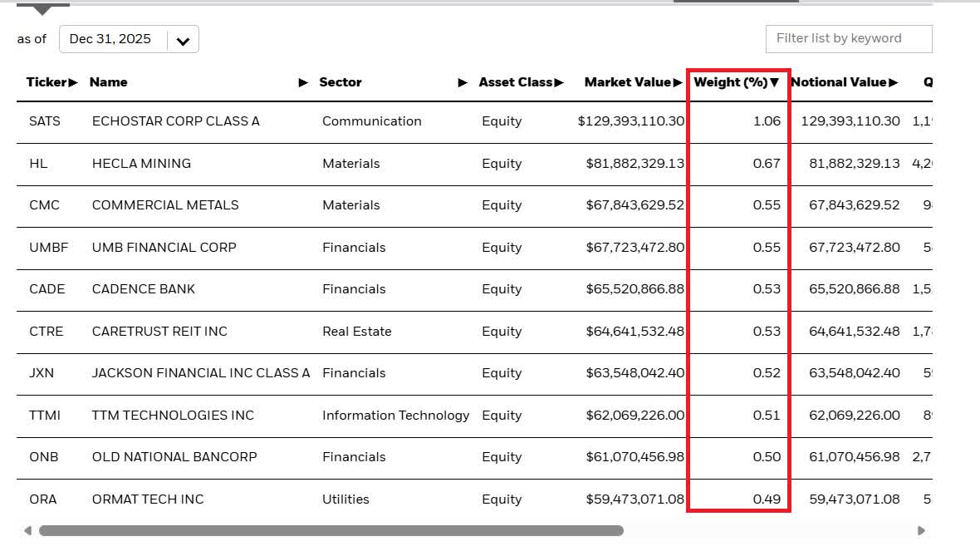
Task: Sort by Notional Value arrow icon
Action: pyautogui.click(x=894, y=82)
